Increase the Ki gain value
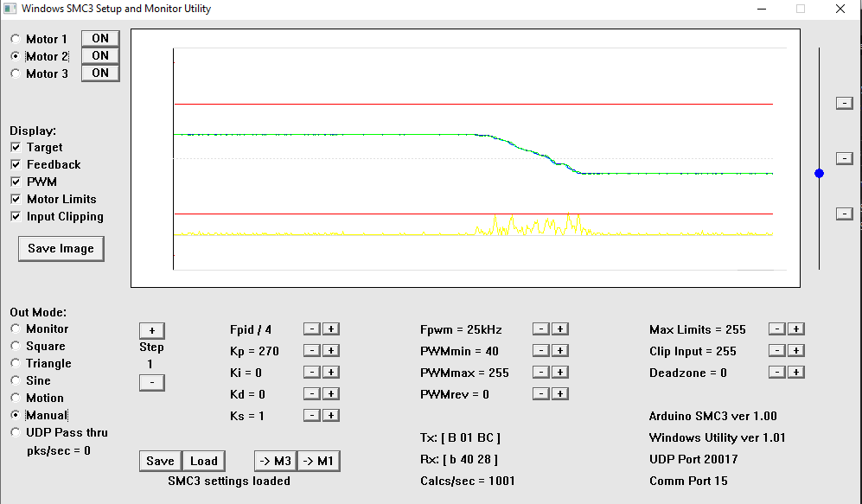Image resolution: width=862 pixels, height=504 pixels. (x=331, y=372)
